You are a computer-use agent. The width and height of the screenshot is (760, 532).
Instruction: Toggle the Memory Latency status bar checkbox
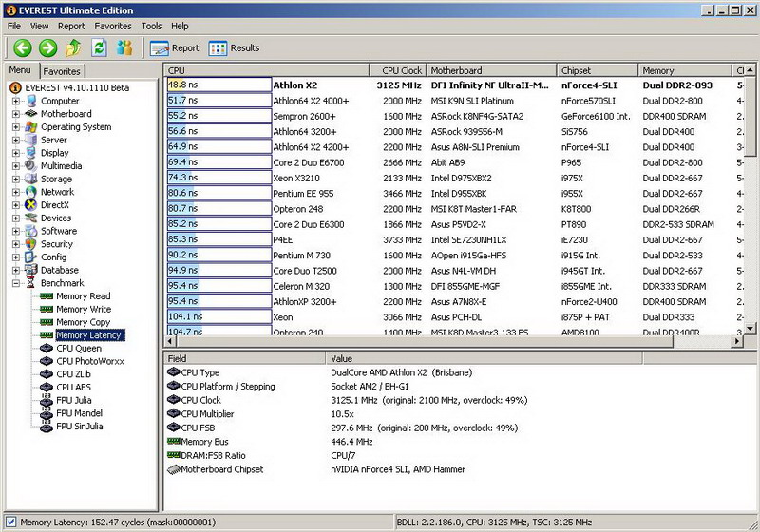point(10,522)
